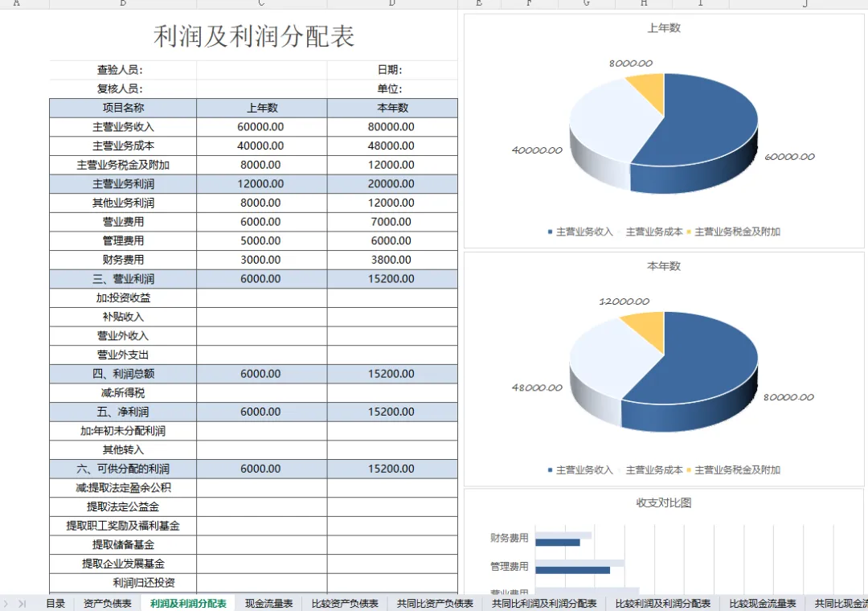Click the next-sheet navigation arrow

6,603
